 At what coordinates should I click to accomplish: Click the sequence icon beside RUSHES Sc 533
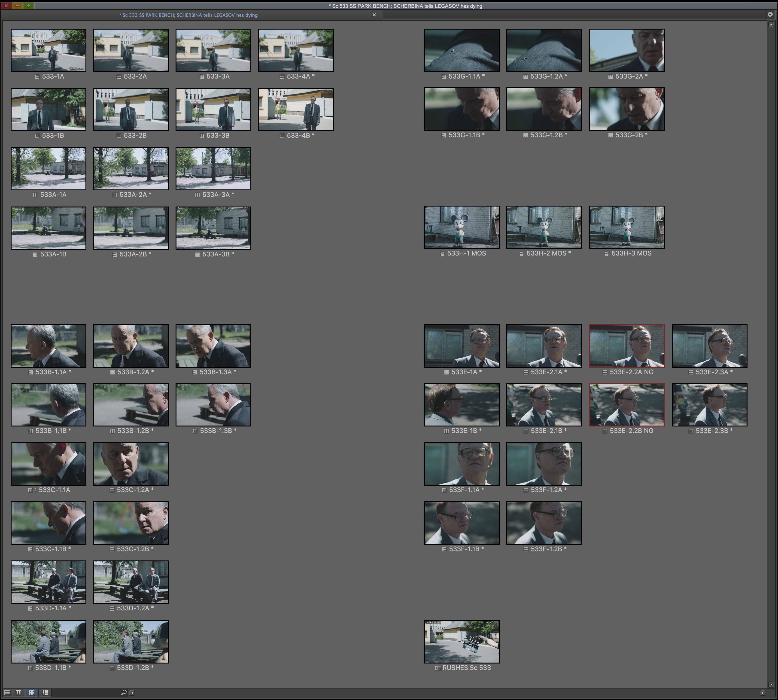[438, 668]
